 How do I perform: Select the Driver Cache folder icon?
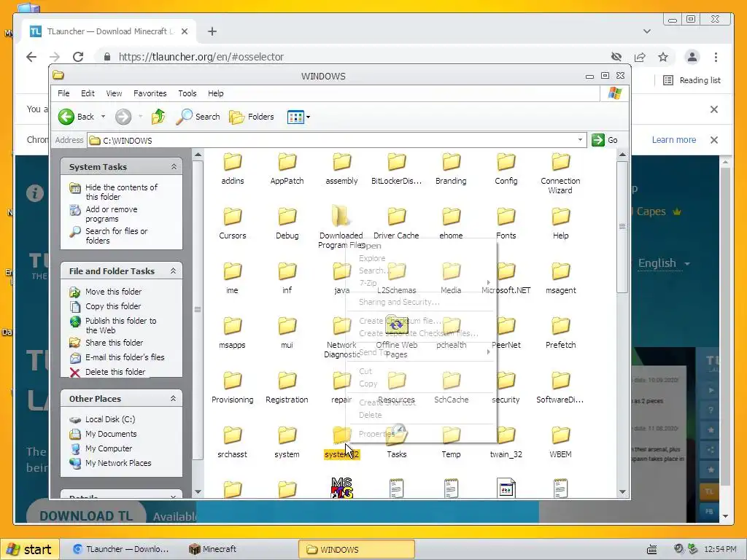[x=396, y=217]
